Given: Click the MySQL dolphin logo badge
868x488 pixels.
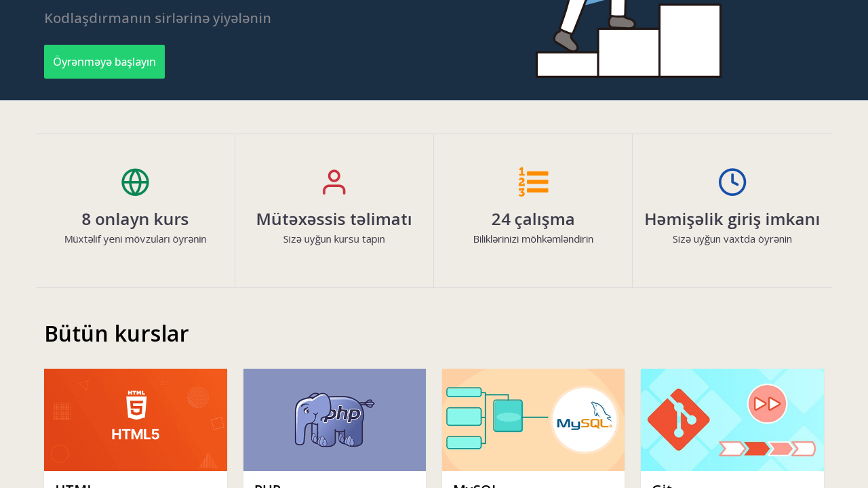Looking at the screenshot, I should coord(585,420).
